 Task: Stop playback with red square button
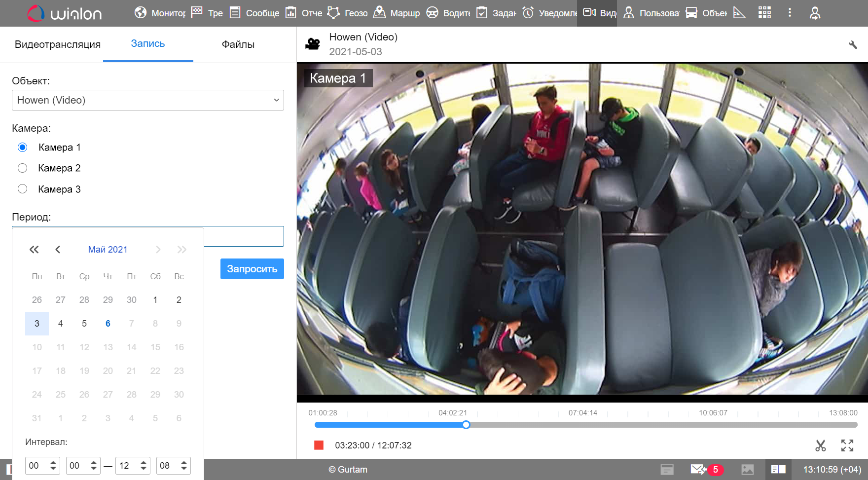coord(319,445)
